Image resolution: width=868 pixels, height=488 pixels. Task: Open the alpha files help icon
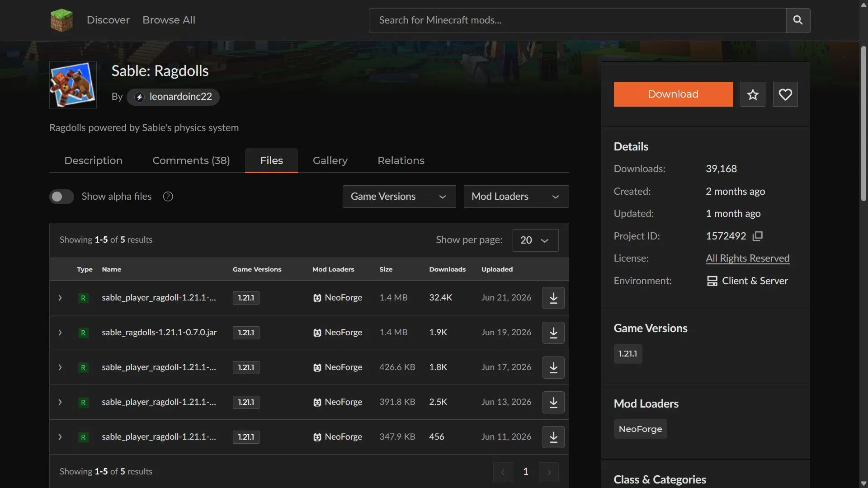[x=168, y=197]
